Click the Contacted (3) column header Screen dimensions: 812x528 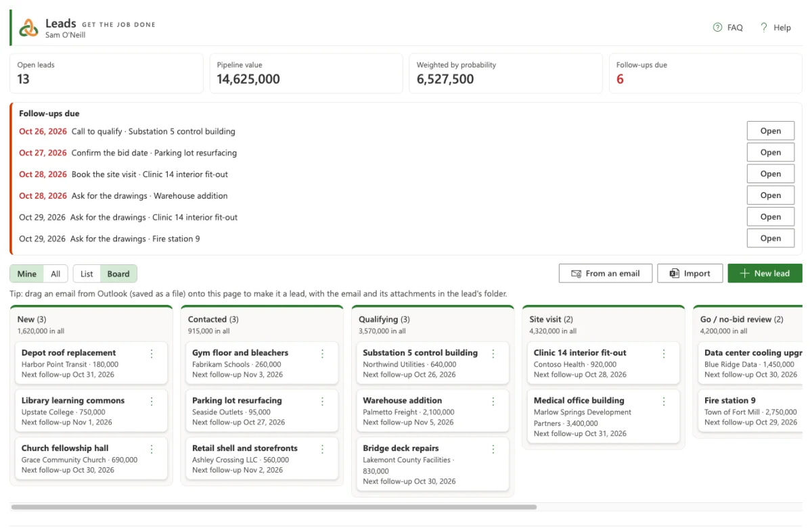point(213,319)
